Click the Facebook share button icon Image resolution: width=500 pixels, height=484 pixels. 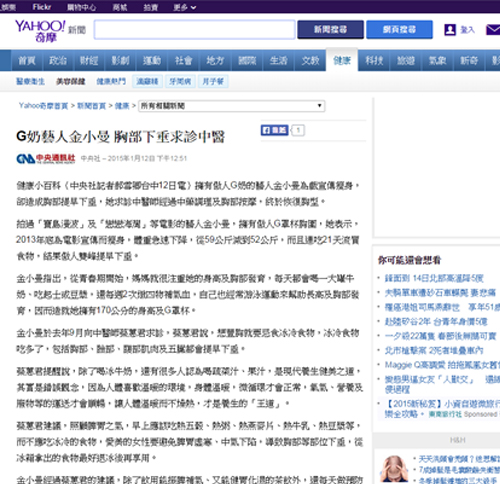274,130
